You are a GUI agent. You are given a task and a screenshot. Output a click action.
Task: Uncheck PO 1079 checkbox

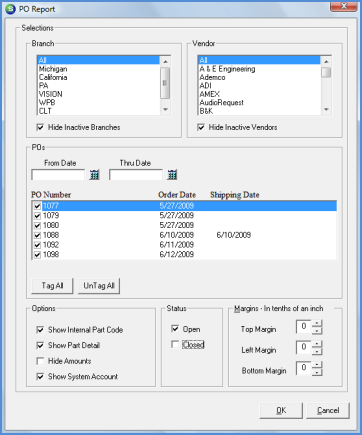click(x=37, y=216)
